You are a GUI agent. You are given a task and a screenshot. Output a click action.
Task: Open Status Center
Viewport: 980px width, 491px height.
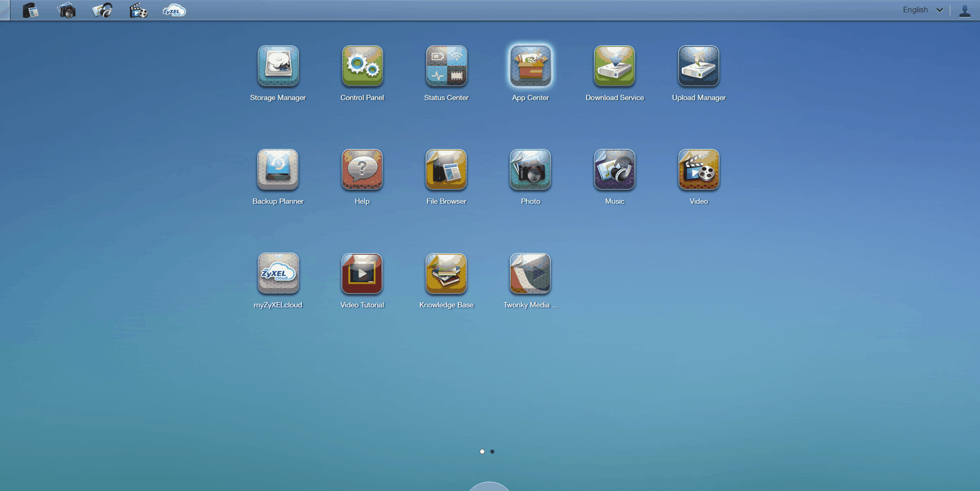[446, 66]
